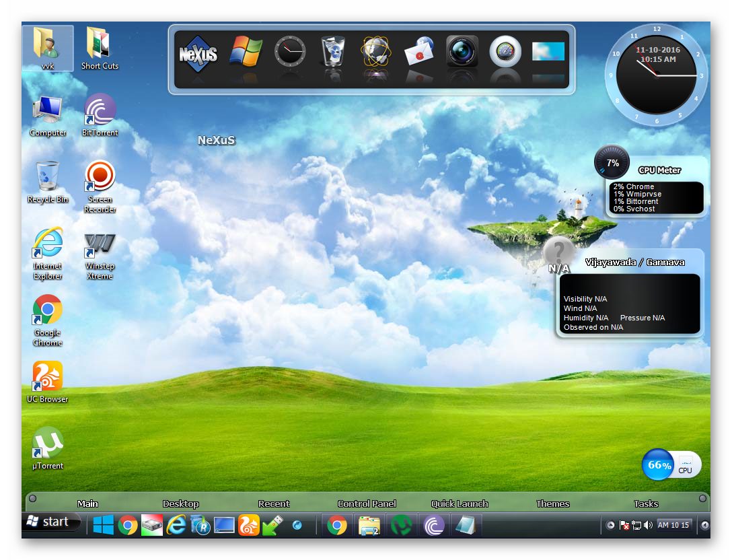Switch to the Tasks shelf tab

pos(646,503)
